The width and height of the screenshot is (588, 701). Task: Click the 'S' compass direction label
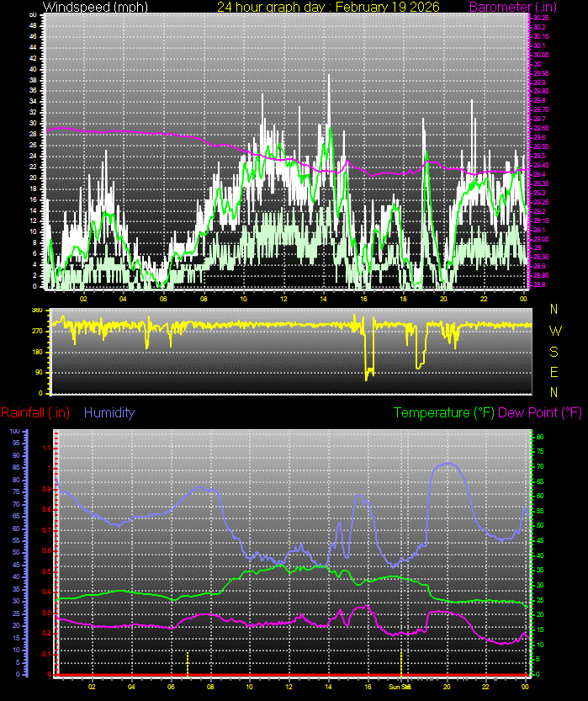pos(554,352)
